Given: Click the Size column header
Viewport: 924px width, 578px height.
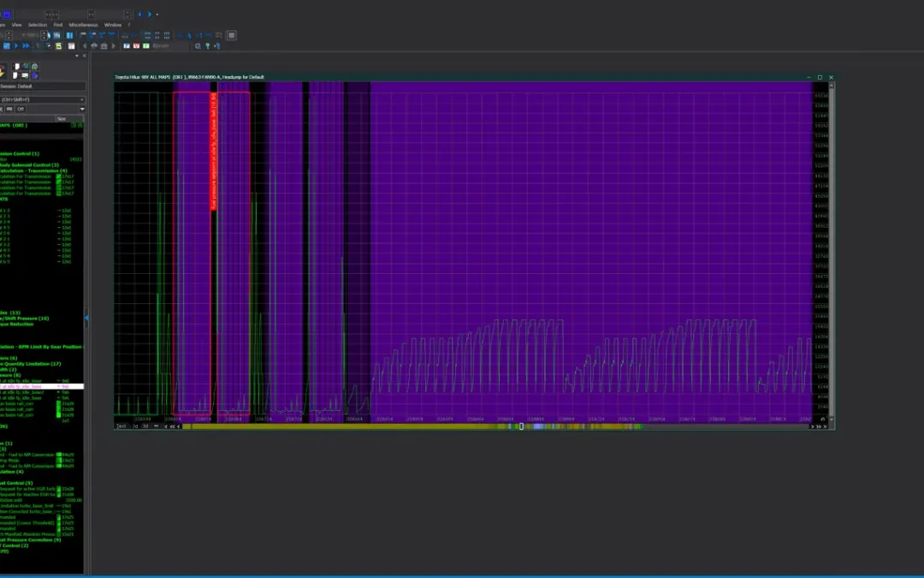Looking at the screenshot, I should pos(69,118).
